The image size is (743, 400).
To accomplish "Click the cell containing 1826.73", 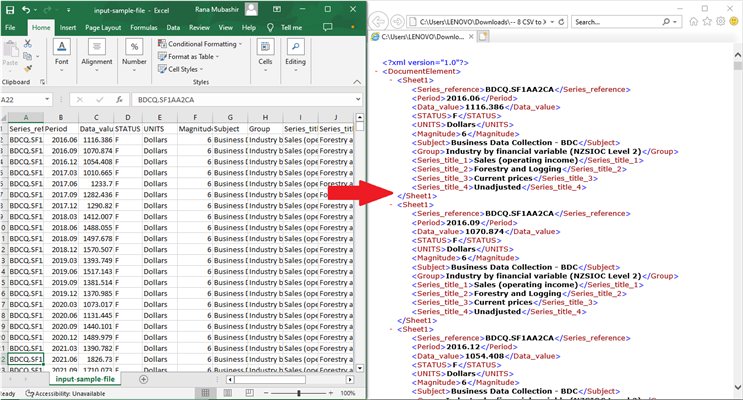I will (96, 359).
